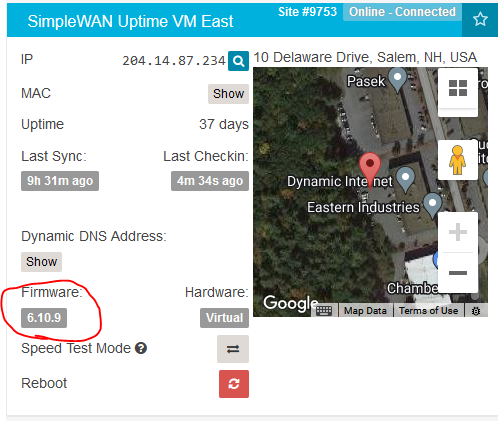The width and height of the screenshot is (498, 421).
Task: Open map keyboard shortcuts icon
Action: coord(324,311)
